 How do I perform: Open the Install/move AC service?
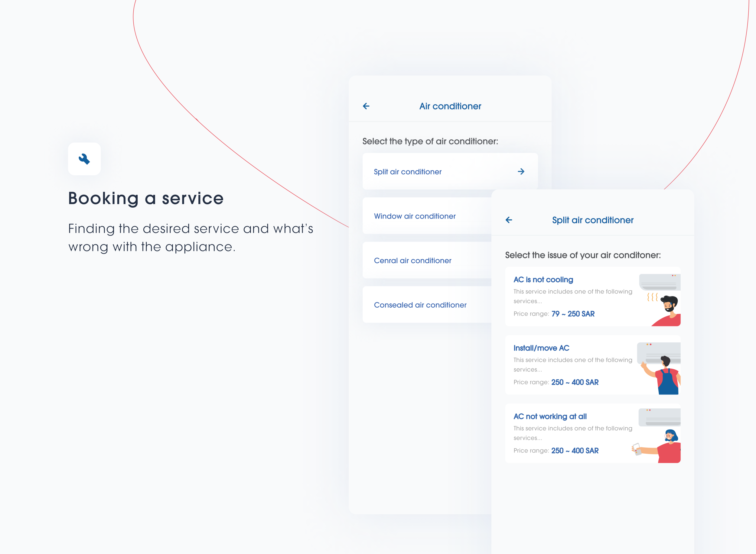click(x=541, y=348)
